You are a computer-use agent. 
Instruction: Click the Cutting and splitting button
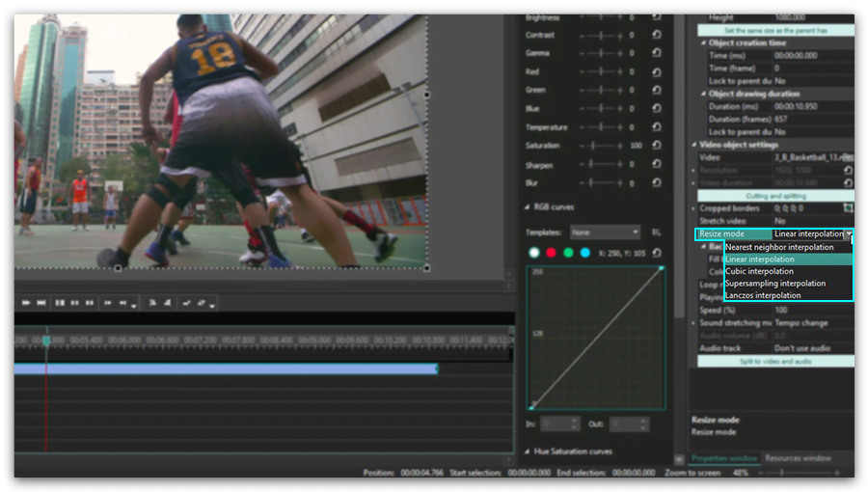pos(775,196)
